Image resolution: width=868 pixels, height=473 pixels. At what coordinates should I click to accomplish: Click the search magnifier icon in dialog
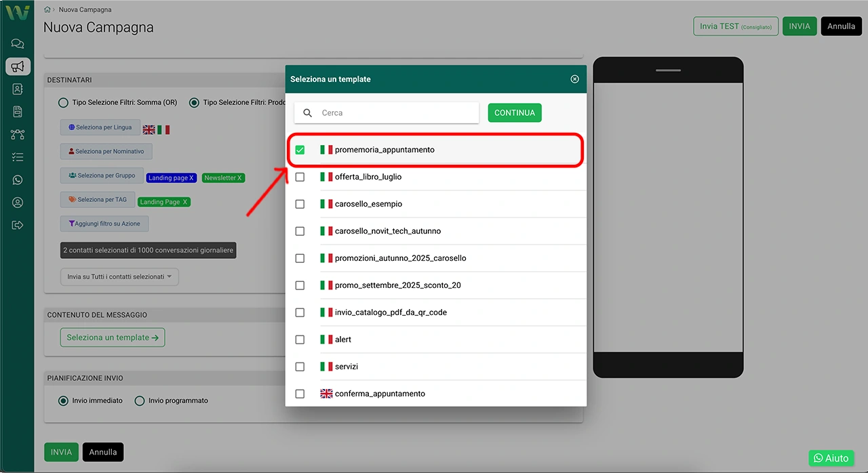(308, 113)
